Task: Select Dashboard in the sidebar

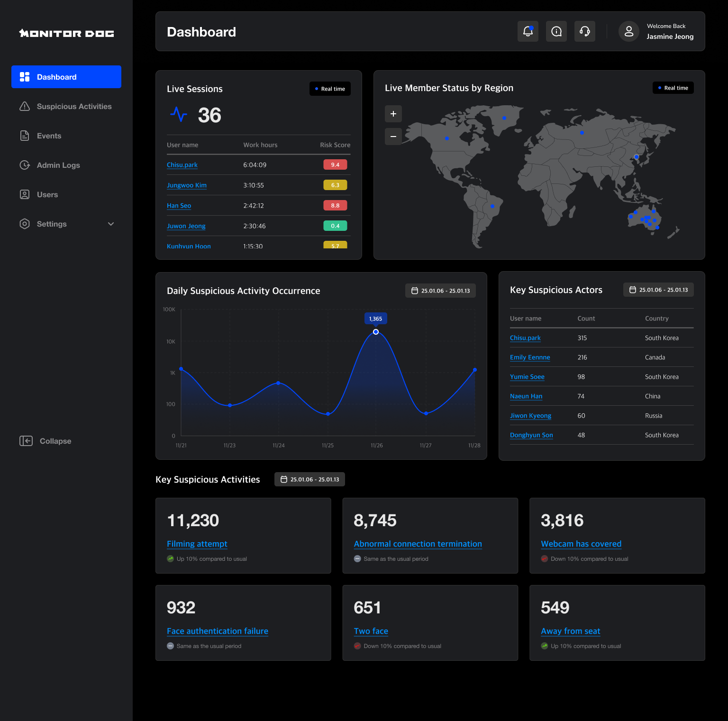Action: coord(56,76)
